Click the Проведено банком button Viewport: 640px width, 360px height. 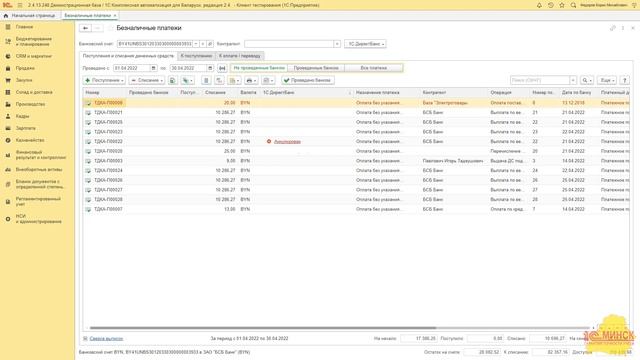(308, 80)
